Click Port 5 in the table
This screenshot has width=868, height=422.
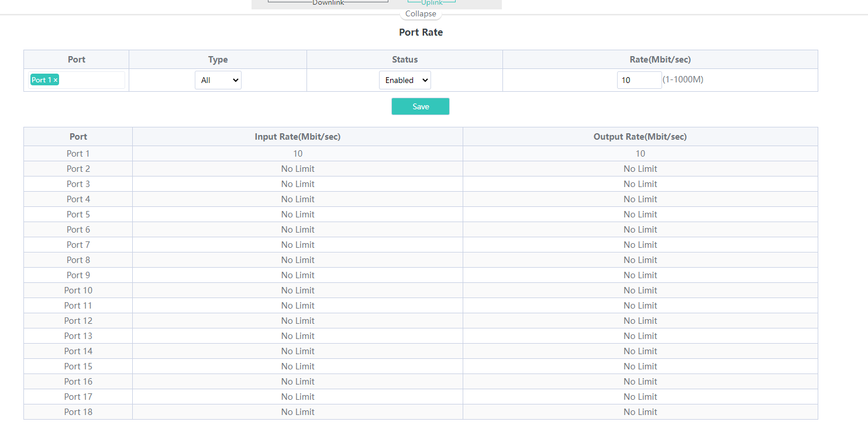pos(78,215)
